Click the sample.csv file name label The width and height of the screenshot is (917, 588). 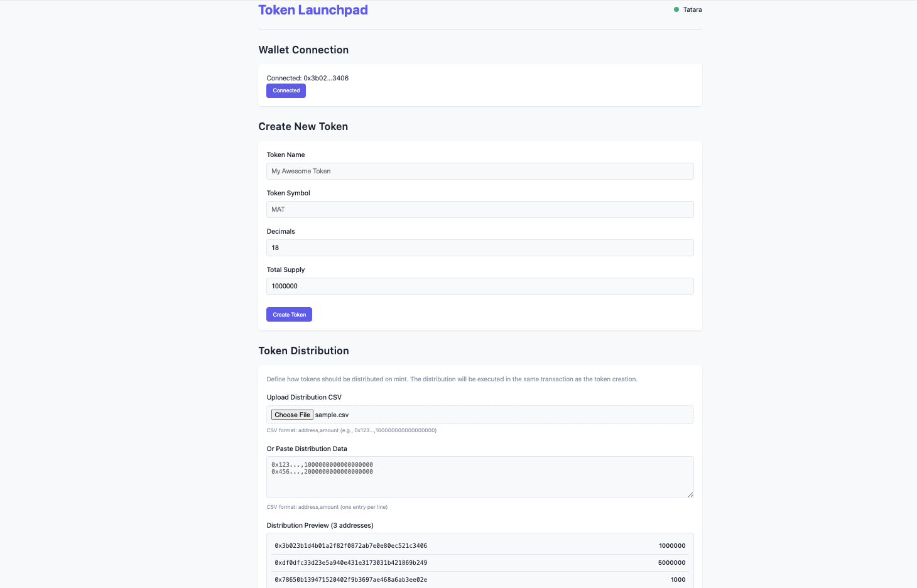pos(332,414)
